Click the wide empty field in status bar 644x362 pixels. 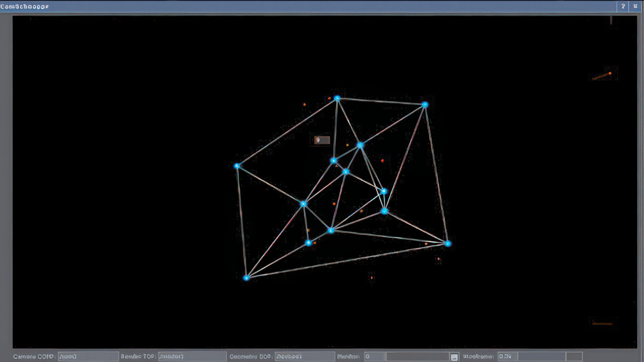point(417,357)
